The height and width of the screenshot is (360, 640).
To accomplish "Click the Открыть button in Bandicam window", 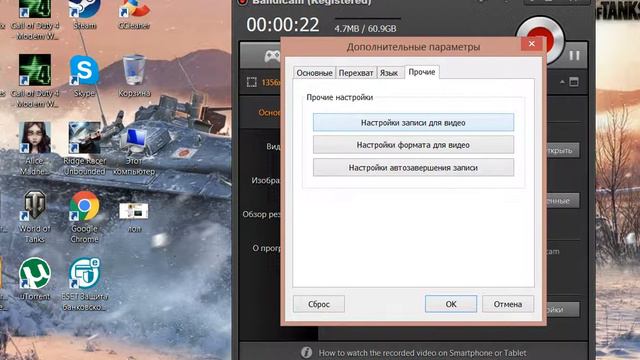I will pyautogui.click(x=562, y=151).
